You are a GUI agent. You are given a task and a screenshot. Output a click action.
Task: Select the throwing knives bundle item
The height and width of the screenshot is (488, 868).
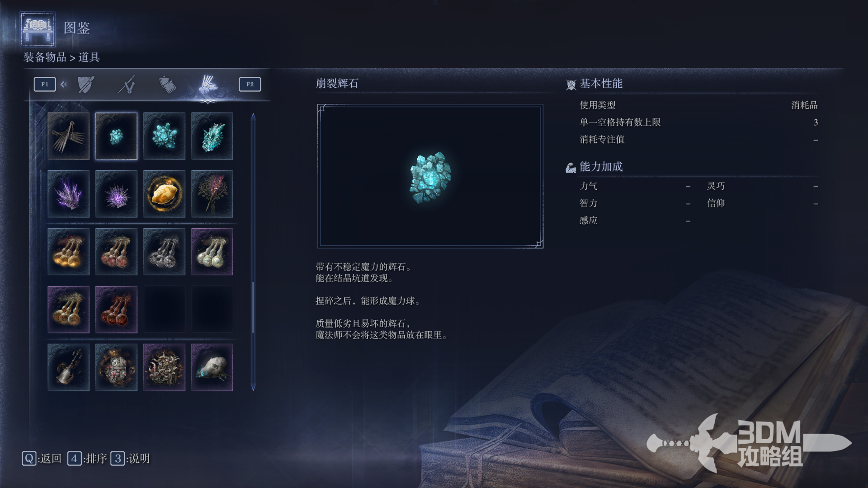pyautogui.click(x=68, y=136)
